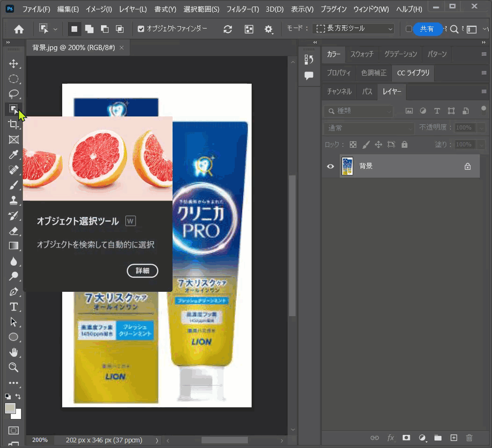Toggle lock all for layer
Image resolution: width=492 pixels, height=448 pixels.
coord(405,145)
